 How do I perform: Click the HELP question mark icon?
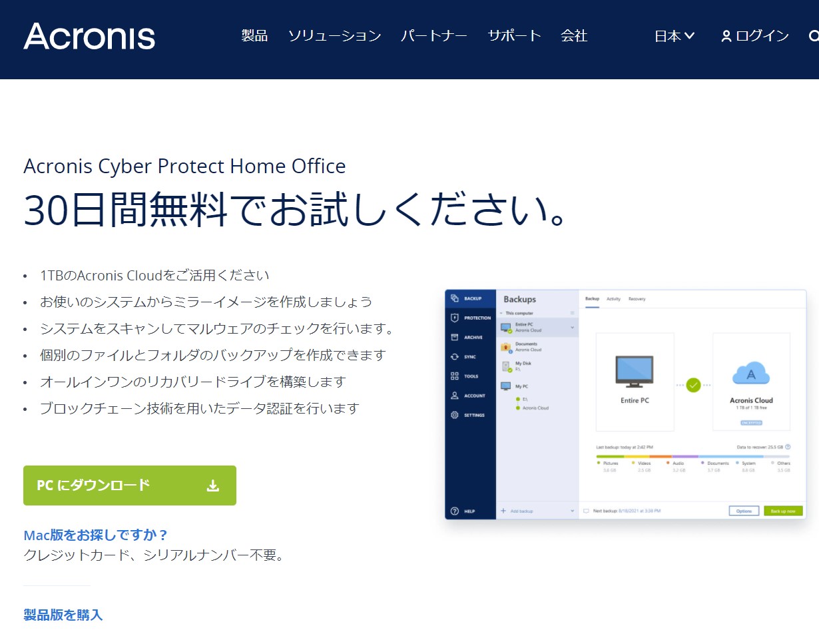455,511
